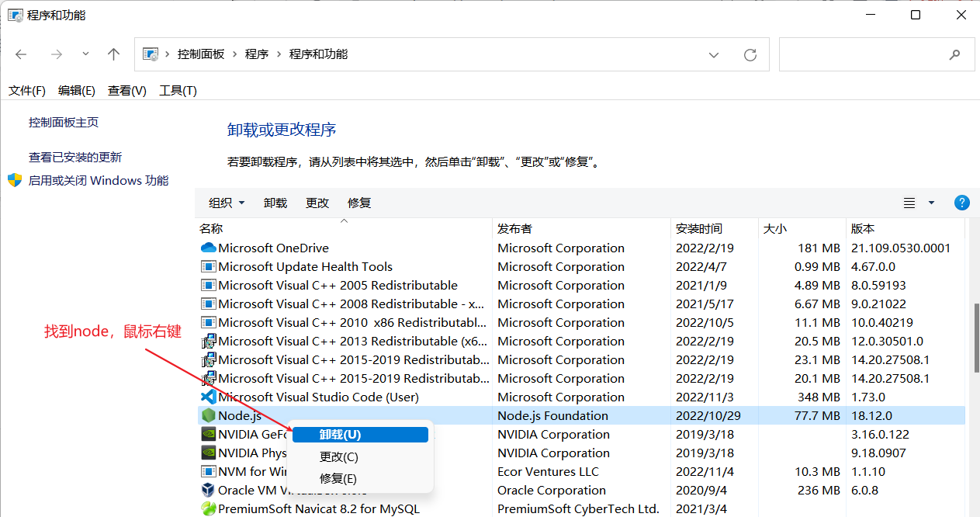Click the PremiumSoft Navicat icon
Image resolution: width=980 pixels, height=517 pixels.
pos(208,509)
